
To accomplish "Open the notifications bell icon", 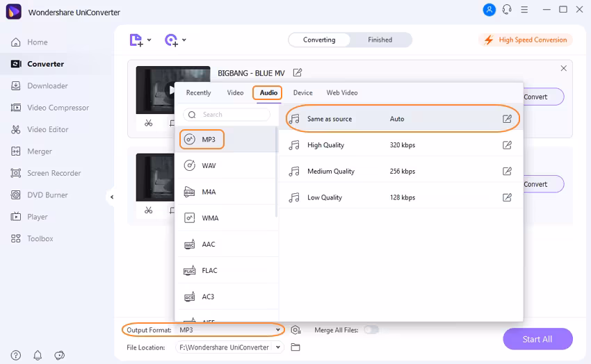I will [x=38, y=355].
